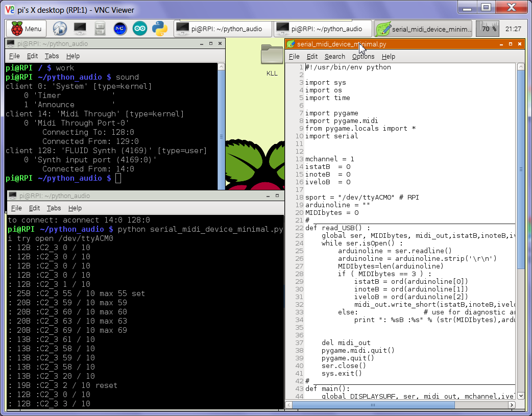The image size is (532, 416).
Task: Launch the Arduino IDE icon
Action: coord(140,29)
